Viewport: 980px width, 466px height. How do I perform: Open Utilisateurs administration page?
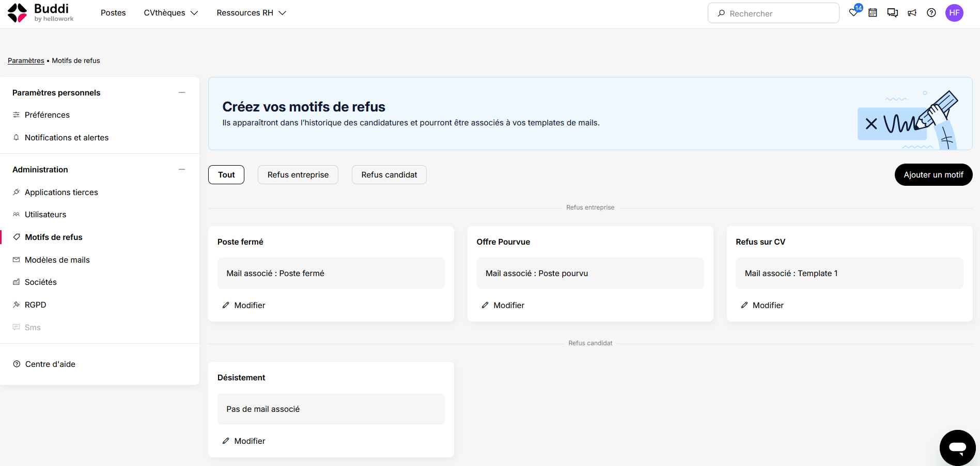tap(45, 214)
